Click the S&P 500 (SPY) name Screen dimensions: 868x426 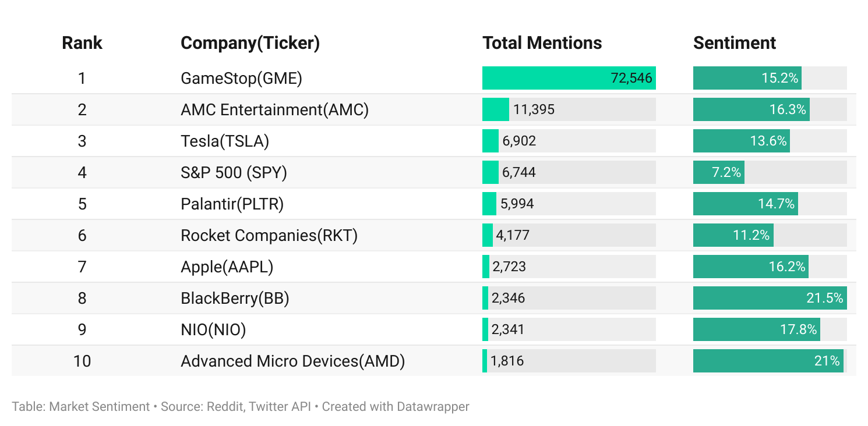(x=234, y=172)
